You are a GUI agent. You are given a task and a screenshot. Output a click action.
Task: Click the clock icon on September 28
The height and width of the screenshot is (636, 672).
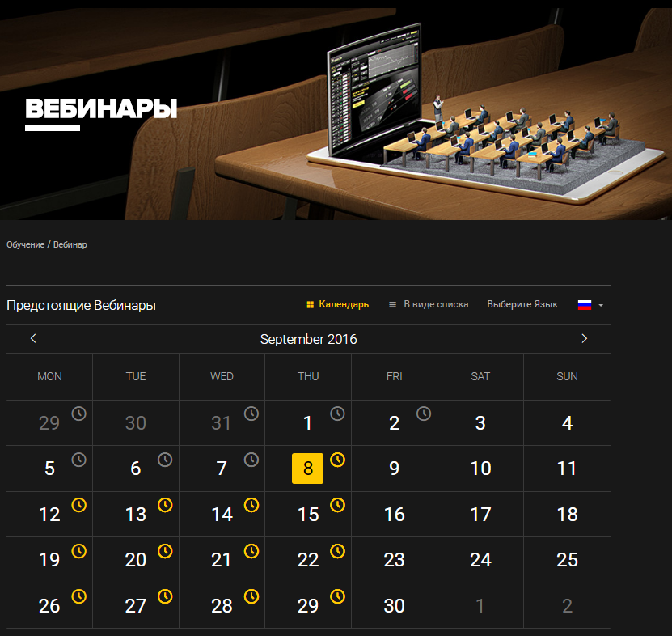(251, 596)
